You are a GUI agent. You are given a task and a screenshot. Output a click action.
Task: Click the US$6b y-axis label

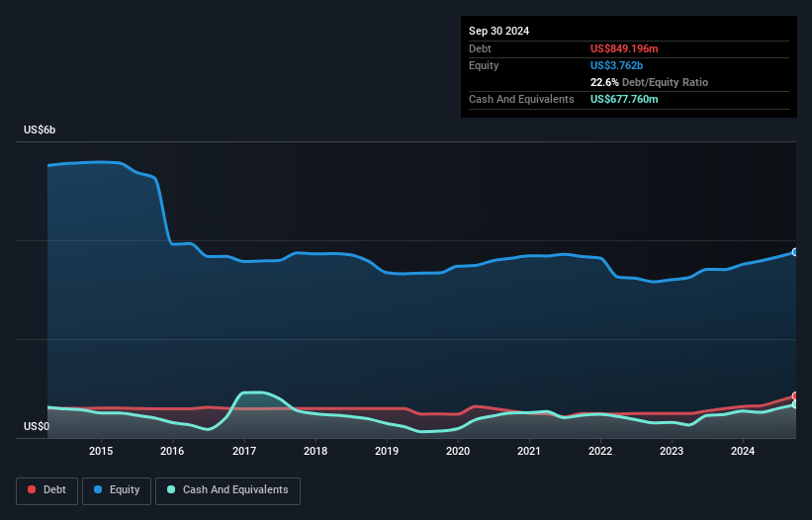[40, 130]
